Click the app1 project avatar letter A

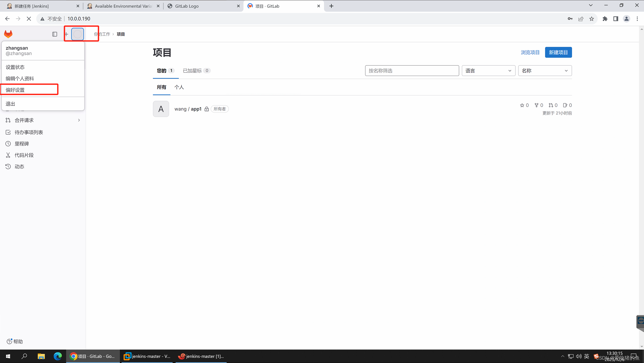point(161,109)
